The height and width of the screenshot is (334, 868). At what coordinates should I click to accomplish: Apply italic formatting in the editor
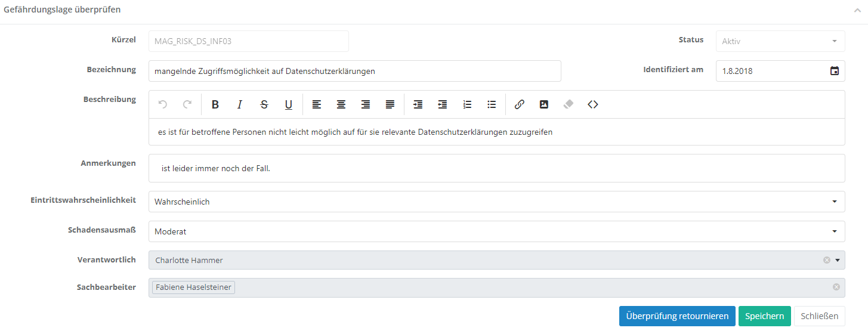[x=240, y=104]
